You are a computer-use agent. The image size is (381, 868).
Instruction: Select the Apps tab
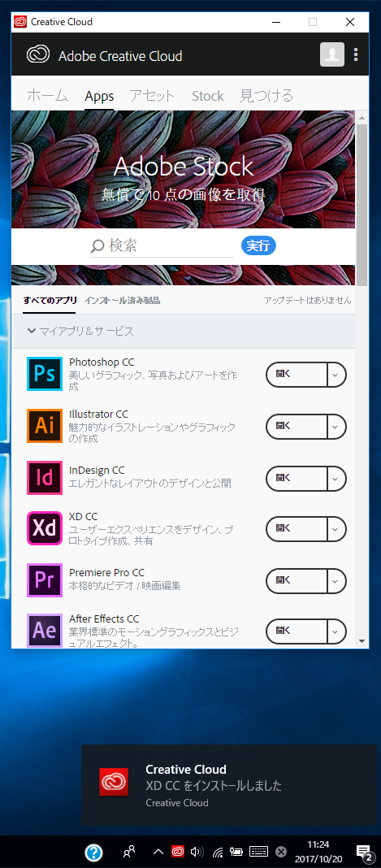[x=100, y=97]
